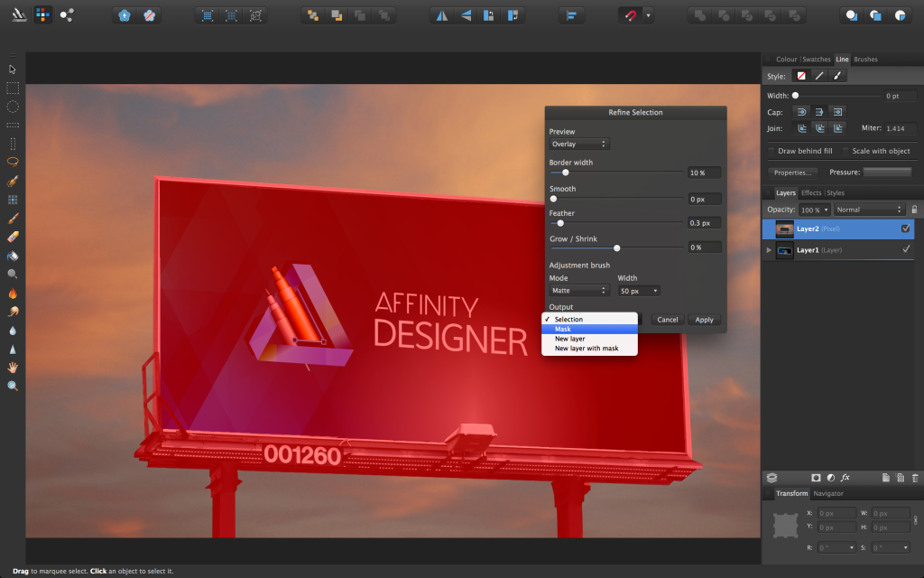The height and width of the screenshot is (578, 924).
Task: Open the snapping options dropdown arrow
Action: pyautogui.click(x=648, y=15)
